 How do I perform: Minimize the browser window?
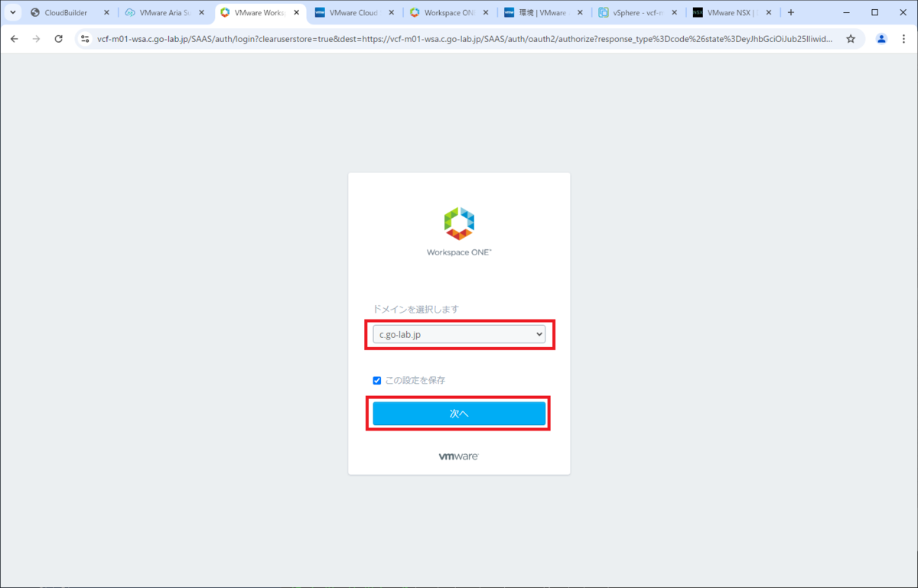coord(846,12)
